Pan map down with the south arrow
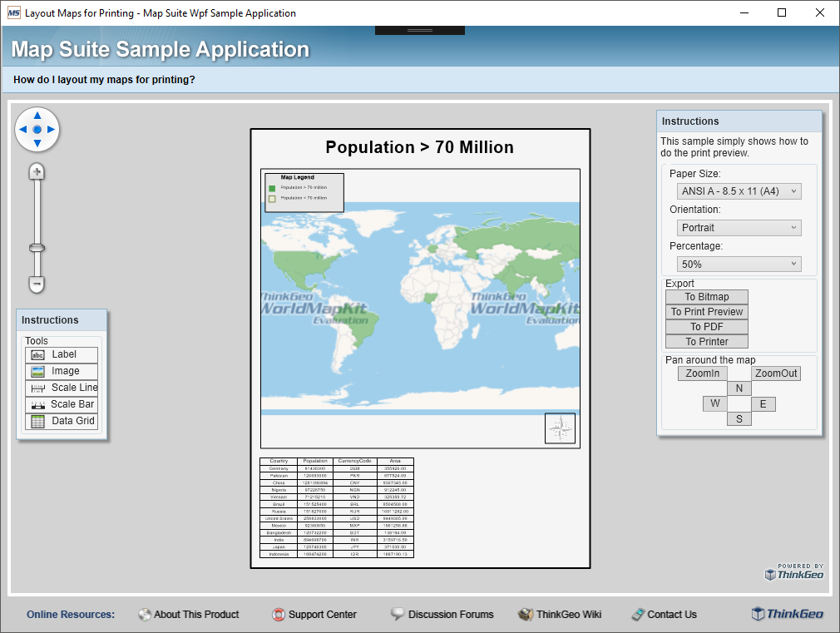840x633 pixels. point(37,143)
